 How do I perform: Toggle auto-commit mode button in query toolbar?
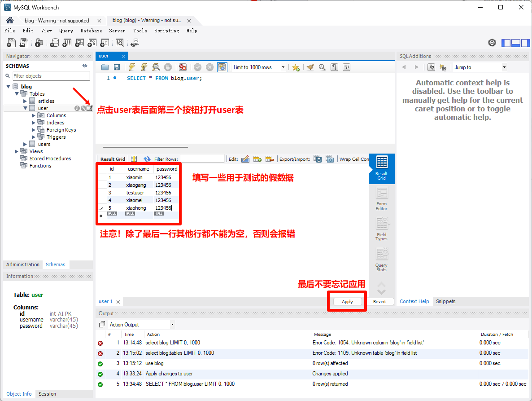[x=222, y=67]
